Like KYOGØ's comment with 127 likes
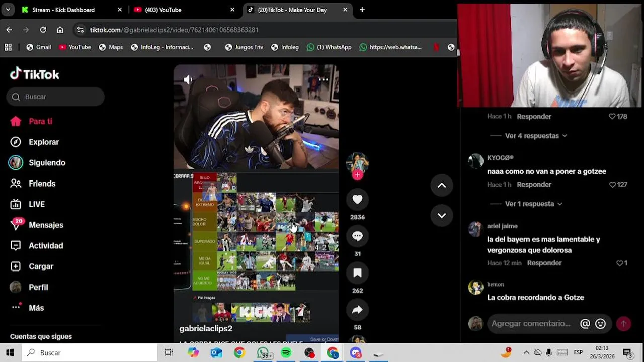This screenshot has width=644, height=362. (612, 185)
